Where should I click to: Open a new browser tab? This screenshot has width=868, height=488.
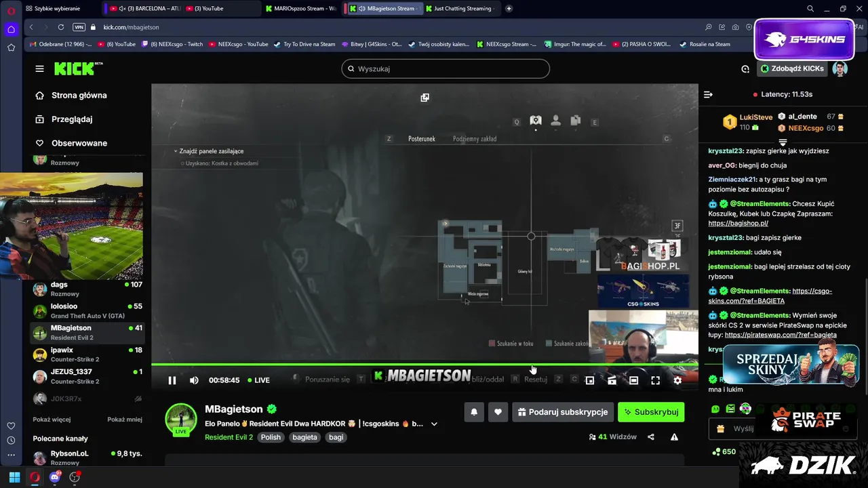pos(509,8)
